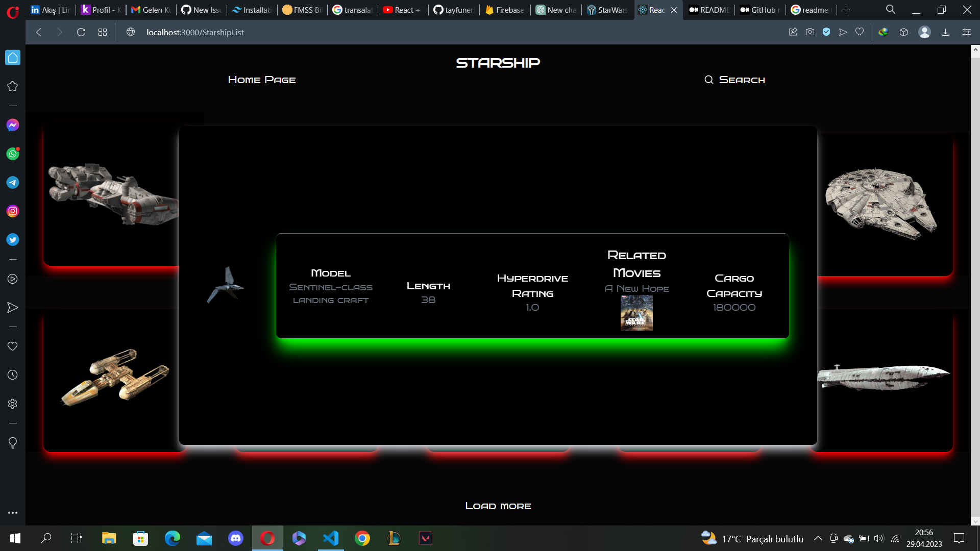The width and height of the screenshot is (980, 551).
Task: Switch to the StarWars tab
Action: pyautogui.click(x=607, y=10)
